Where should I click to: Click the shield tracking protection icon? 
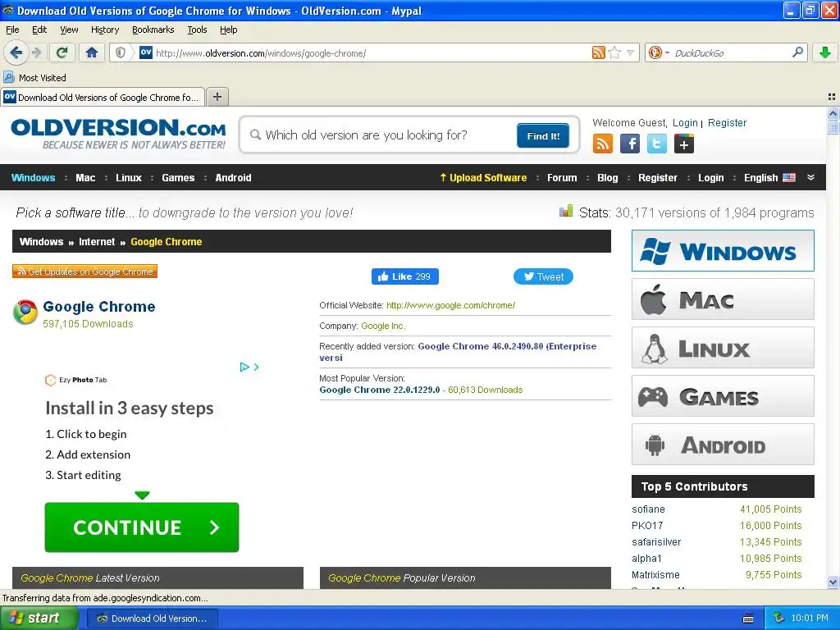tap(121, 52)
